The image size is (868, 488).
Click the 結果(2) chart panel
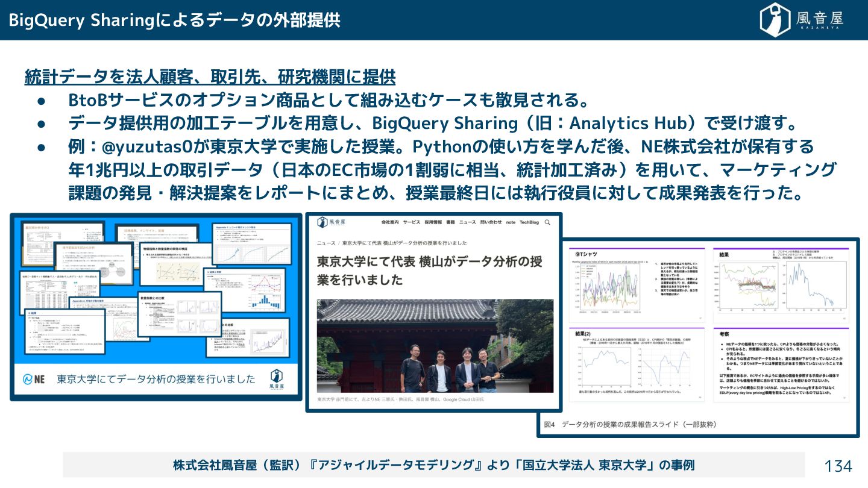coord(637,365)
